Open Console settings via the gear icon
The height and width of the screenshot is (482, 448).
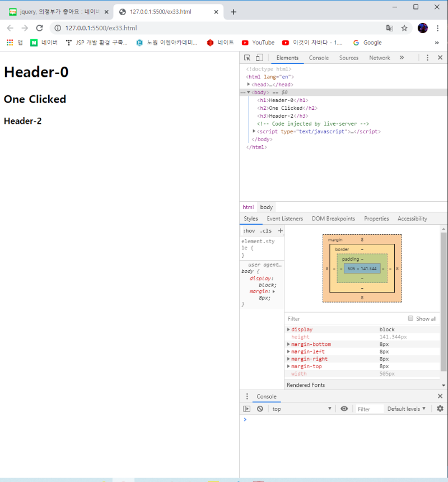pos(440,409)
